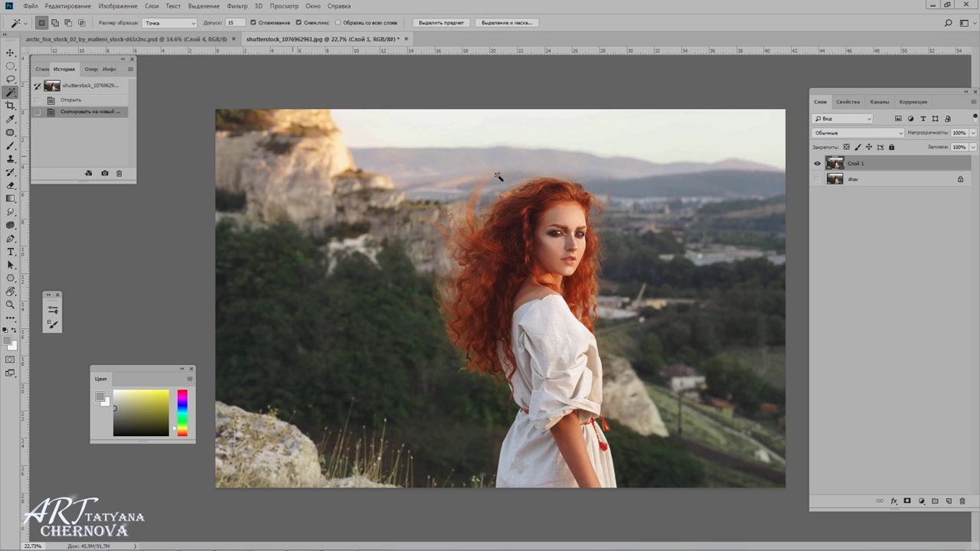Select the Horizontal Type tool
The width and height of the screenshot is (980, 551).
tap(11, 252)
